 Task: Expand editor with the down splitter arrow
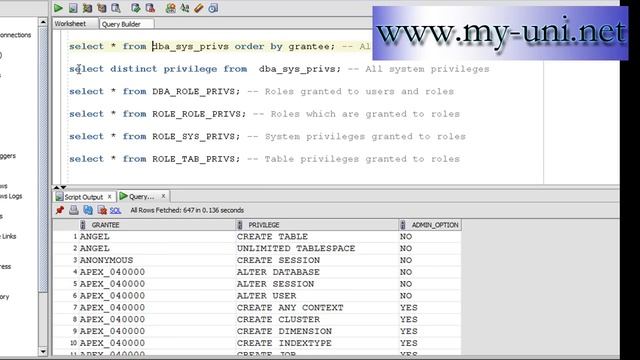(63, 187)
